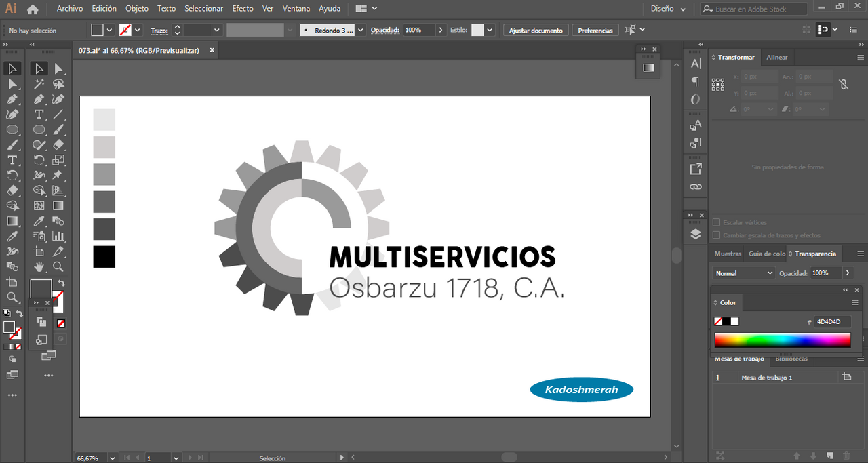Open the zoom level dropdown in status bar
Image resolution: width=868 pixels, height=463 pixels.
pyautogui.click(x=112, y=458)
